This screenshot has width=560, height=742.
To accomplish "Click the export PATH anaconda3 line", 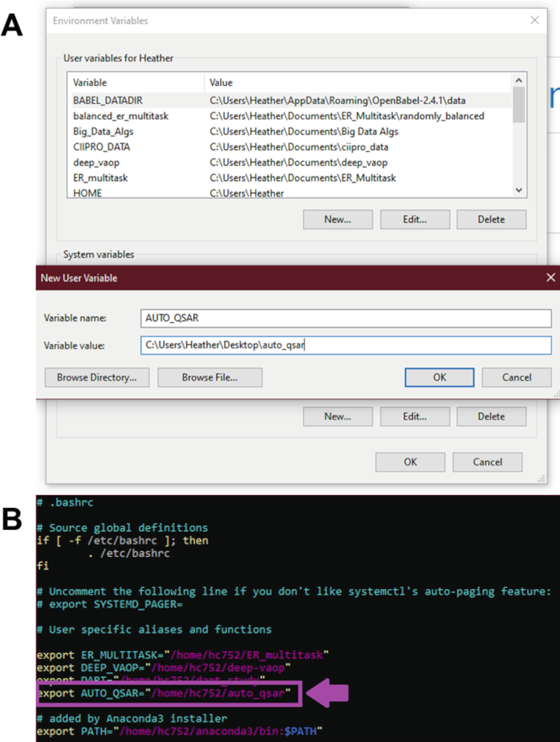I will pyautogui.click(x=179, y=731).
